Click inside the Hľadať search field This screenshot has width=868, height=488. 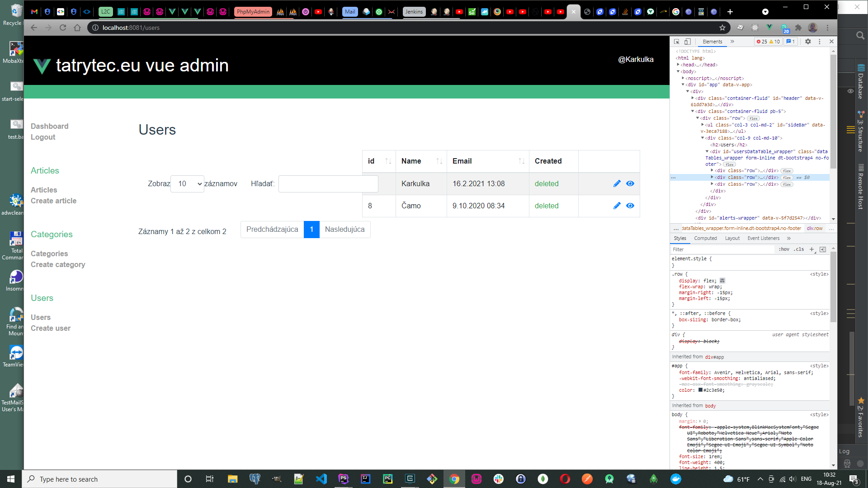[x=328, y=183]
